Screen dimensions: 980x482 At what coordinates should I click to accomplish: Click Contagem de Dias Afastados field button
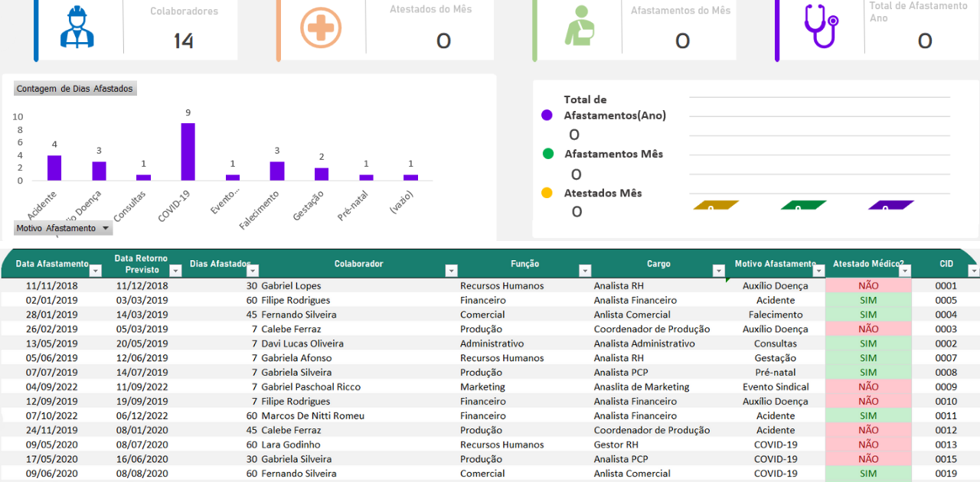75,89
